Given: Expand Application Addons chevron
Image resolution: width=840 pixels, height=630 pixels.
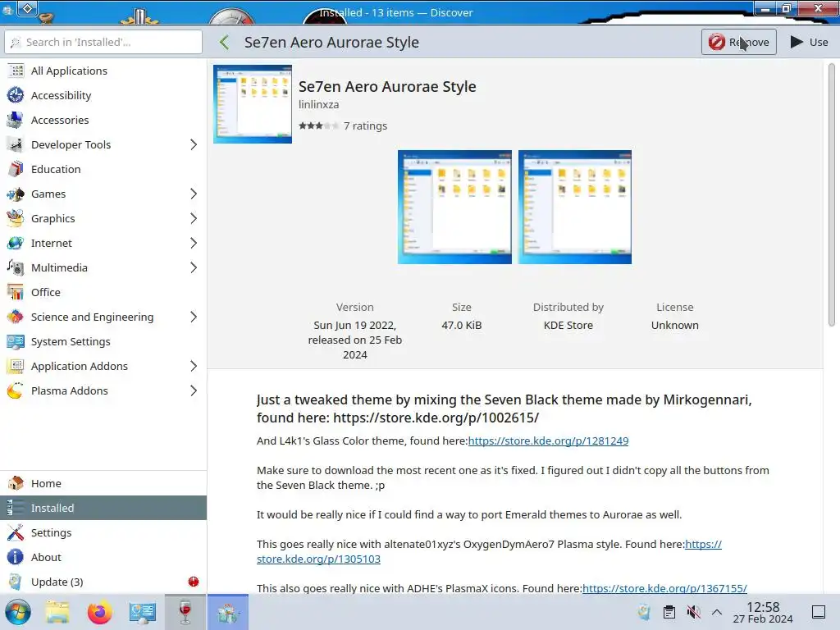Looking at the screenshot, I should [x=194, y=367].
